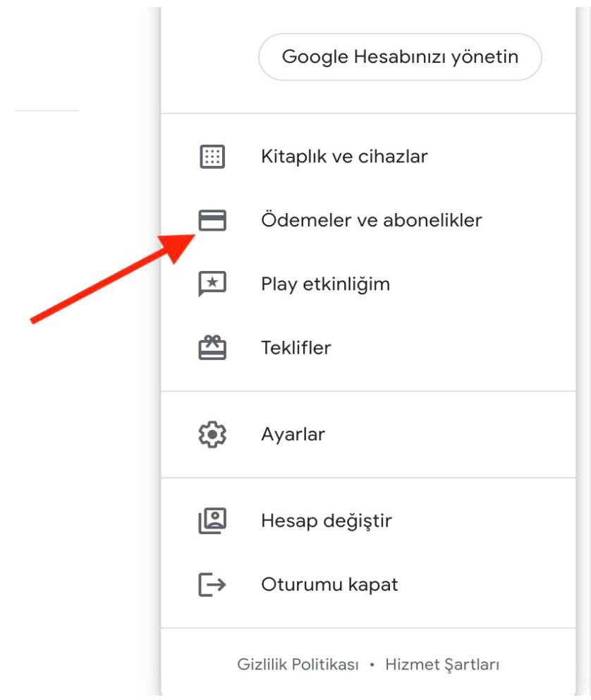Click the Play etkinliğim star bubble icon

pyautogui.click(x=212, y=284)
